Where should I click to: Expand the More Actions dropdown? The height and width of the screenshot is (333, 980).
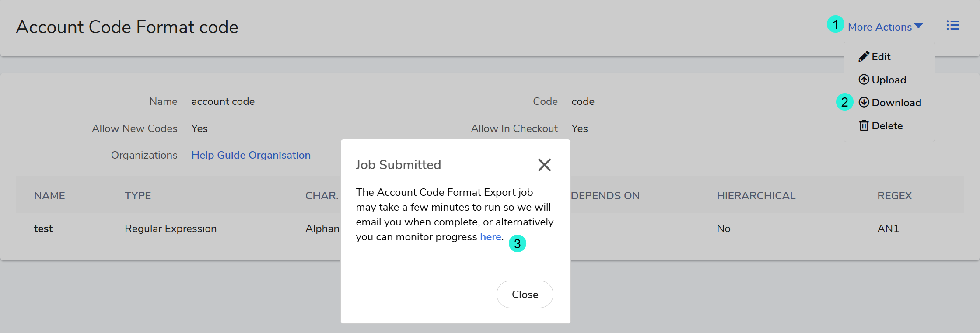(x=879, y=27)
